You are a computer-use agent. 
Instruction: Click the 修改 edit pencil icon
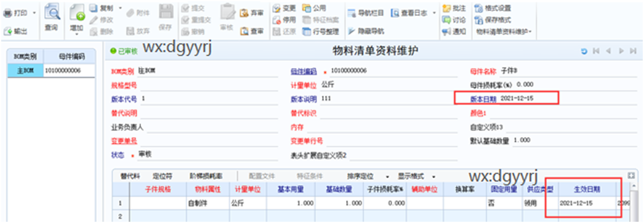pyautogui.click(x=93, y=20)
